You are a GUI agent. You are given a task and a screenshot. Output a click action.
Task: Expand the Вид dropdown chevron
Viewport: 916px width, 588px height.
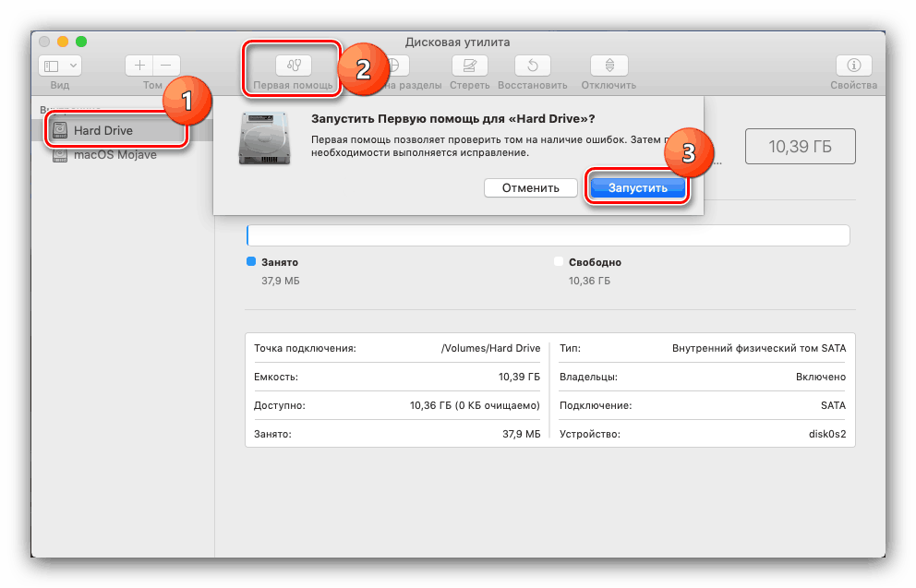point(73,66)
